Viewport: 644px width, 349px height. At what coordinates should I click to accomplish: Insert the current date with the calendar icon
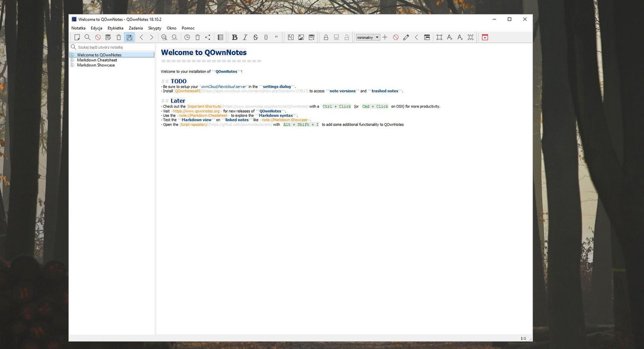point(312,37)
